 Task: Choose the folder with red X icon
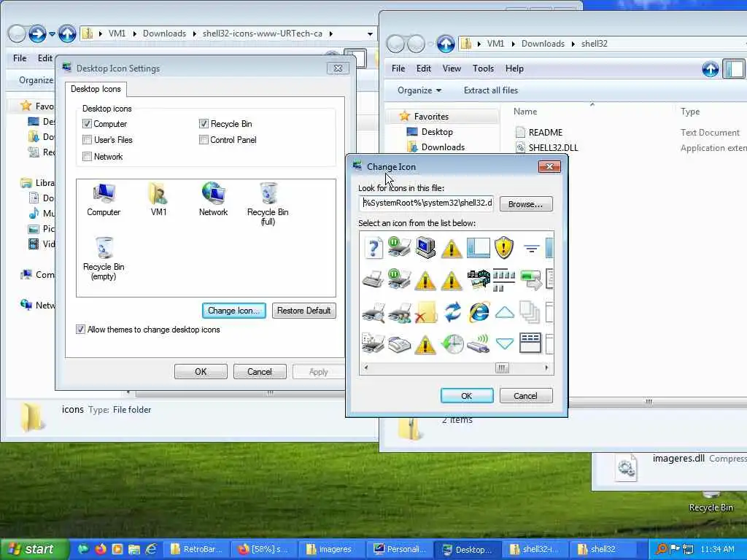pyautogui.click(x=425, y=312)
